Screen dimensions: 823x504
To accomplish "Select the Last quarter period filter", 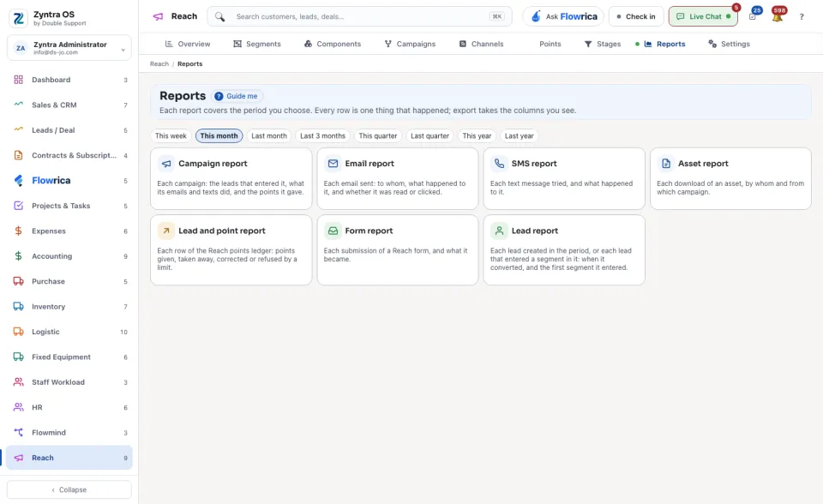I will pyautogui.click(x=430, y=136).
